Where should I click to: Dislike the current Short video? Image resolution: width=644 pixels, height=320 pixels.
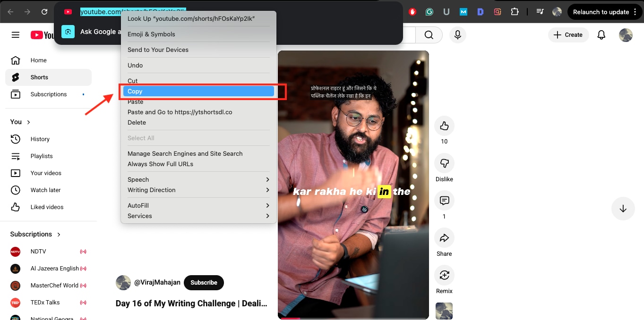444,163
